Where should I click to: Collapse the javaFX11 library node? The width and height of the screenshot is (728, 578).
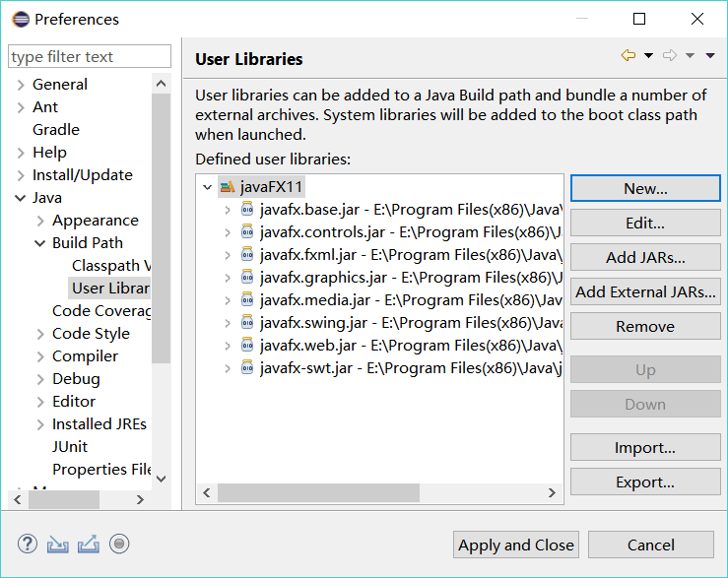tap(207, 186)
